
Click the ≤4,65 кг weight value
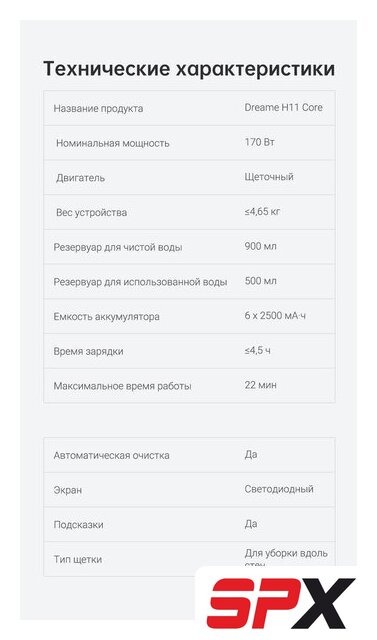[x=262, y=211]
